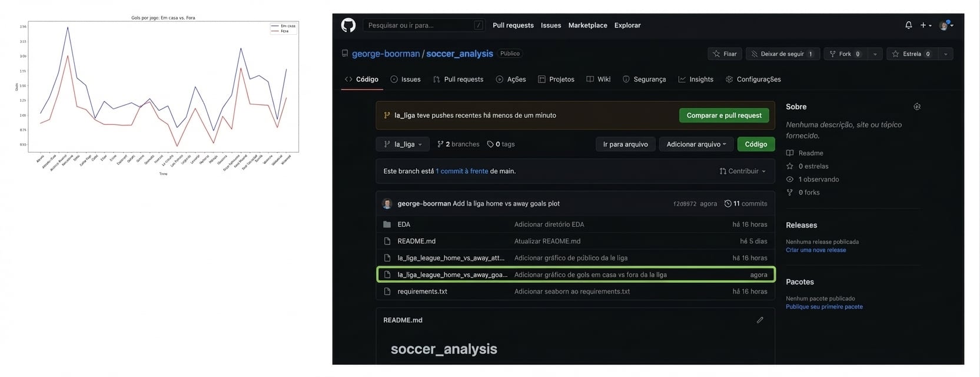Click Deixar de seguir button

coord(783,54)
